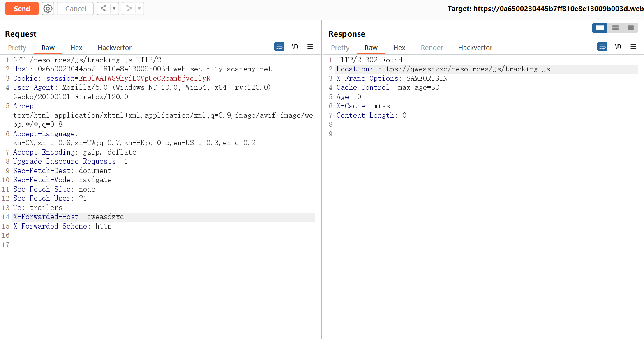644x339 pixels.
Task: Toggle word wrap icon in Request panel
Action: point(279,47)
